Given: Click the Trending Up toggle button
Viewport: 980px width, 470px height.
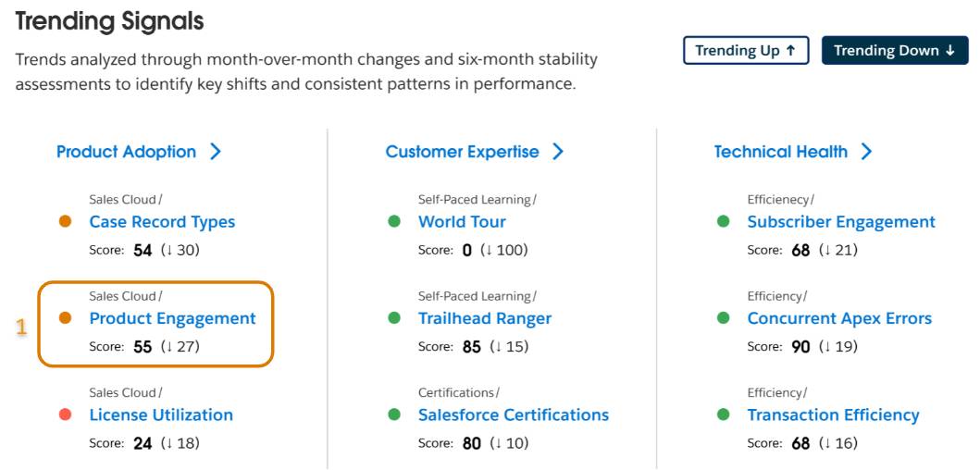Looking at the screenshot, I should pos(745,51).
